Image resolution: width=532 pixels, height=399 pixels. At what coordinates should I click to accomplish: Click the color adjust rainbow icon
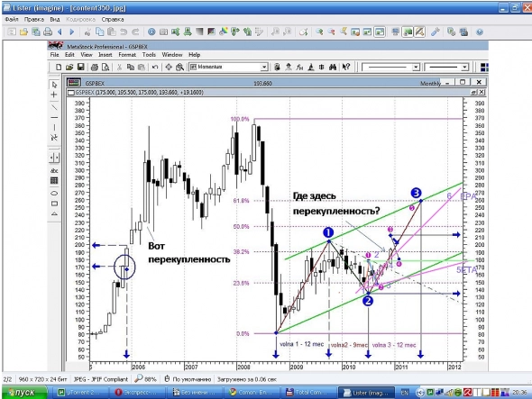coord(224,32)
